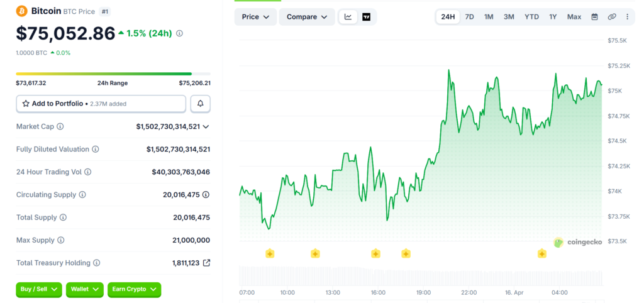
Task: Open the three-dot chart options menu
Action: coord(626,17)
